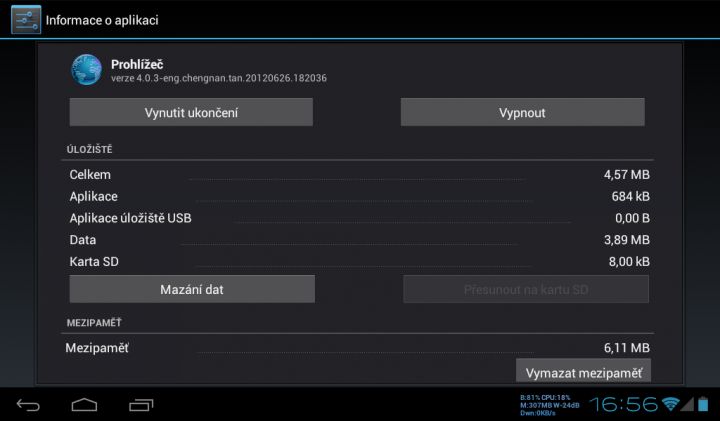Tap the battery status icon
720x421 pixels.
pyautogui.click(x=703, y=404)
